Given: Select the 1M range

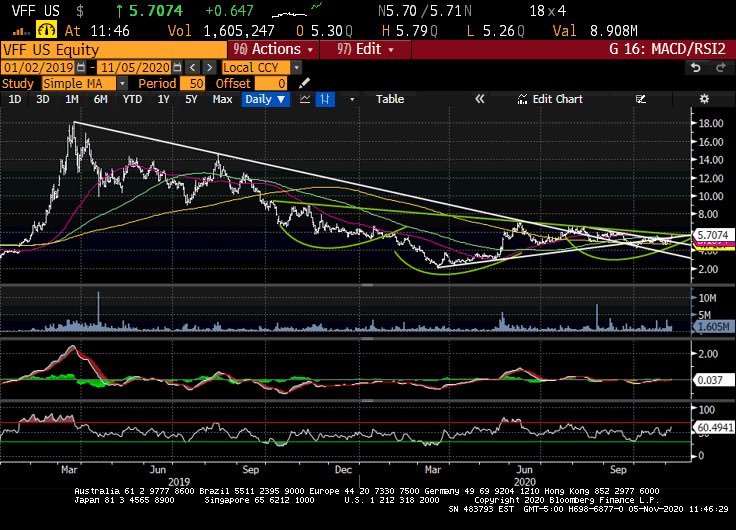Looking at the screenshot, I should pos(72,99).
